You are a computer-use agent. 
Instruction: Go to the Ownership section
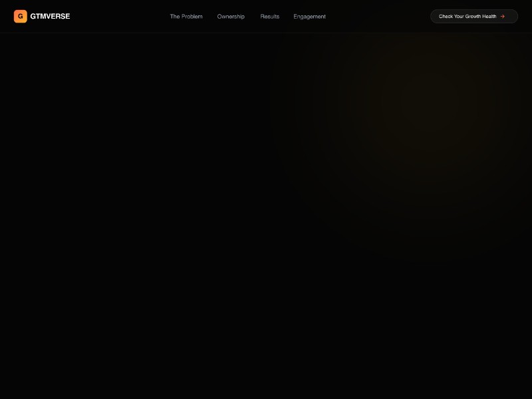click(231, 17)
